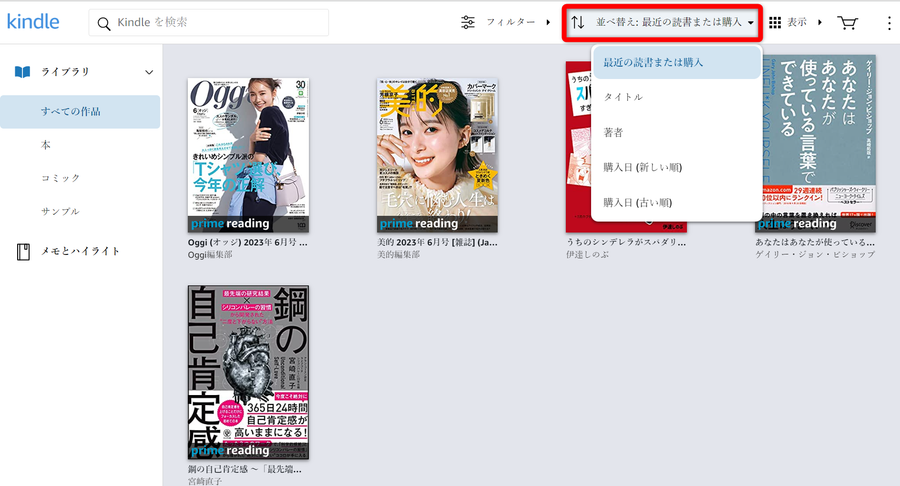Select サンプル in sidebar

tap(60, 212)
